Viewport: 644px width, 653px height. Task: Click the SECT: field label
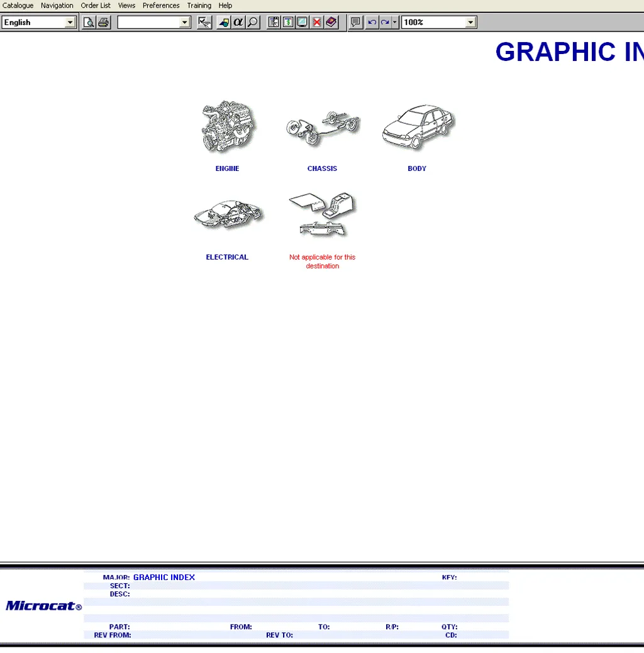pyautogui.click(x=119, y=586)
